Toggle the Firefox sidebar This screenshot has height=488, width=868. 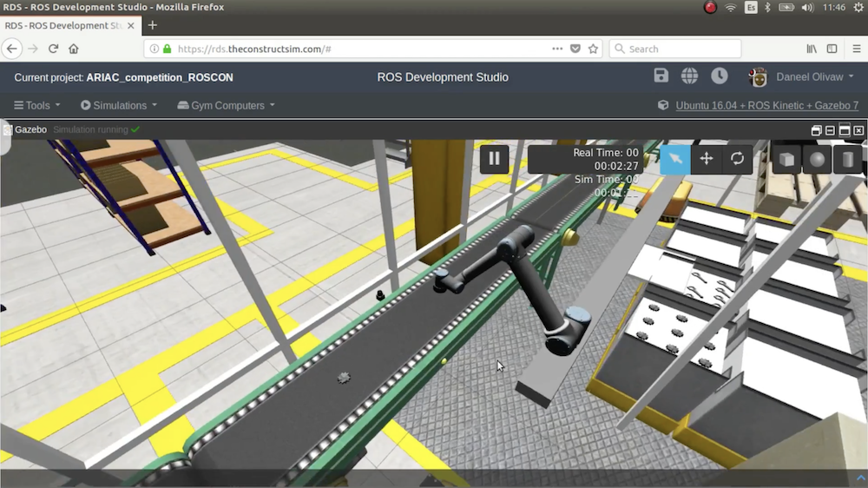[x=832, y=49]
